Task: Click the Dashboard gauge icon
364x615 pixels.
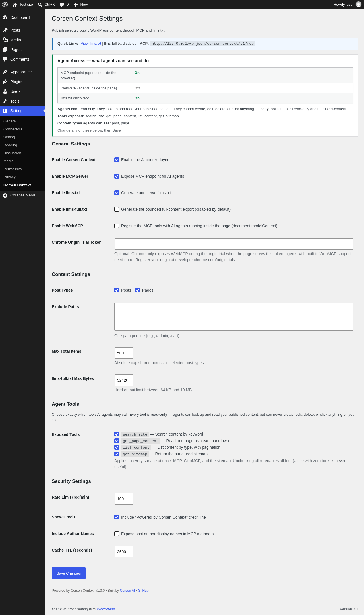Action: (x=5, y=17)
